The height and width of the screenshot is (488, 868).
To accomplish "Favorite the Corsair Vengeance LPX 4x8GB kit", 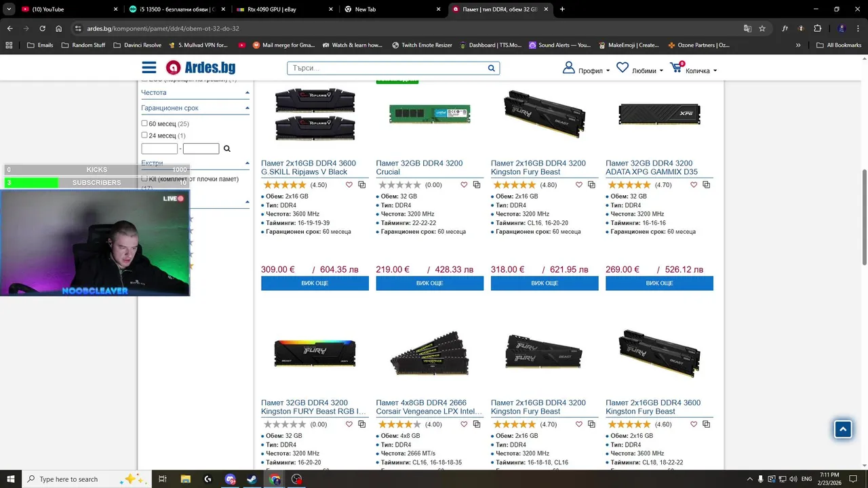I will (465, 424).
